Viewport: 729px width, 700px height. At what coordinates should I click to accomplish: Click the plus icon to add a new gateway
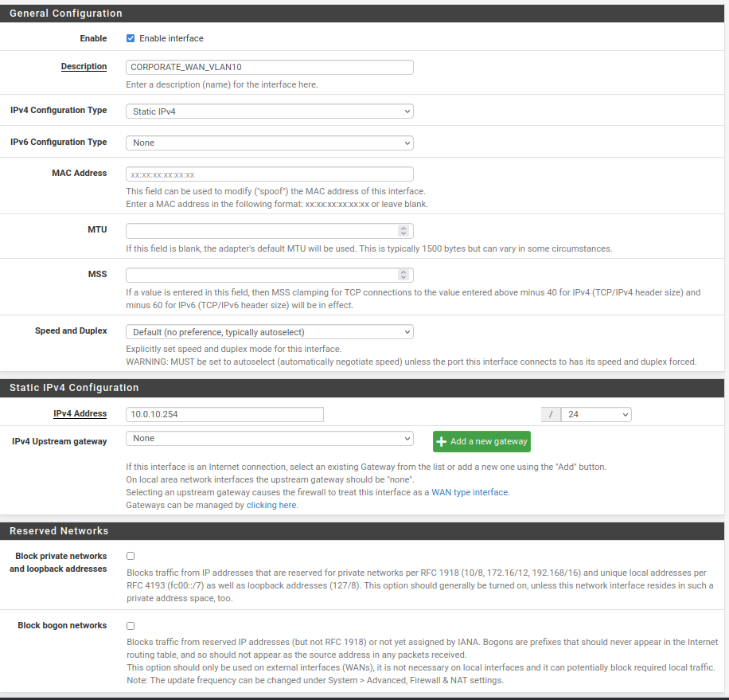pos(442,442)
